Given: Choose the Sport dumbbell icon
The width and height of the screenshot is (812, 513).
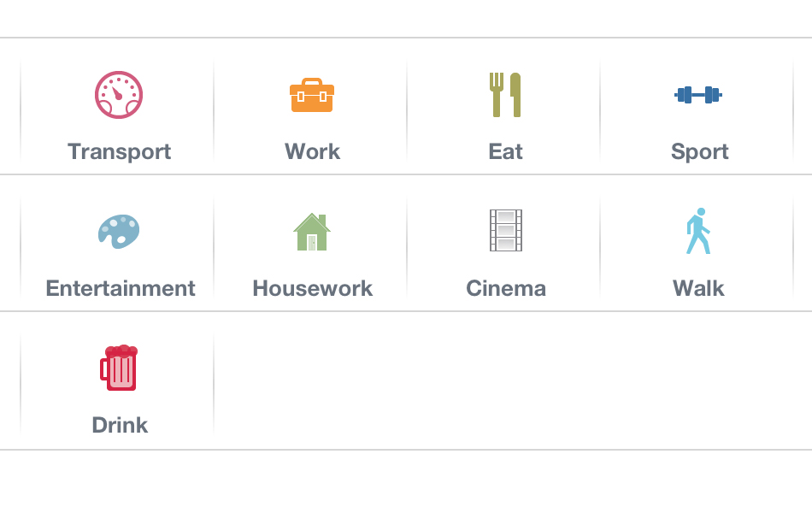Looking at the screenshot, I should (x=698, y=95).
